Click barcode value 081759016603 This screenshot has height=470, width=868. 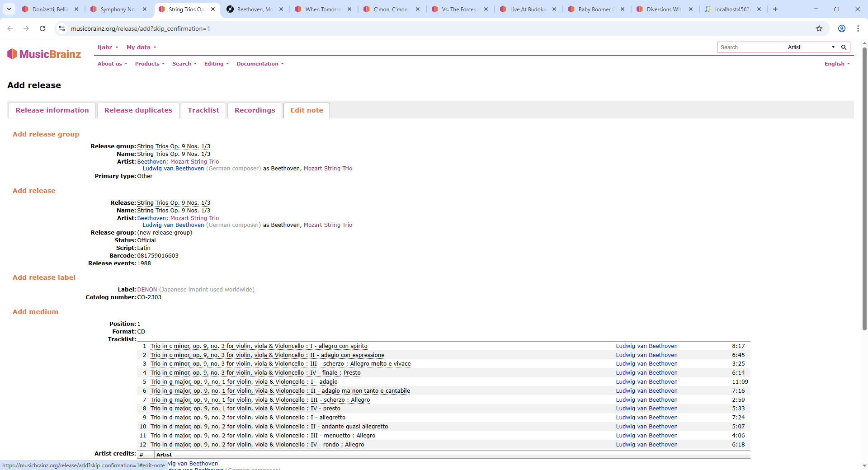tap(158, 256)
